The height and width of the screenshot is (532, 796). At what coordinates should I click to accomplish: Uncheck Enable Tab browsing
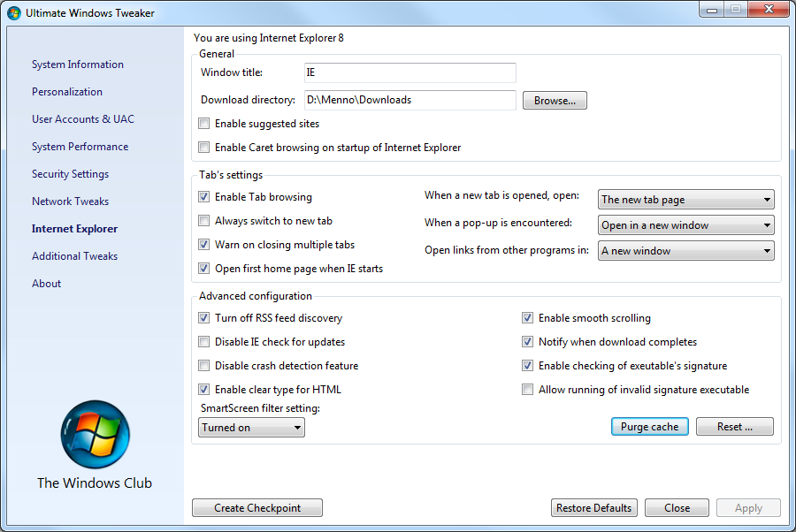204,197
